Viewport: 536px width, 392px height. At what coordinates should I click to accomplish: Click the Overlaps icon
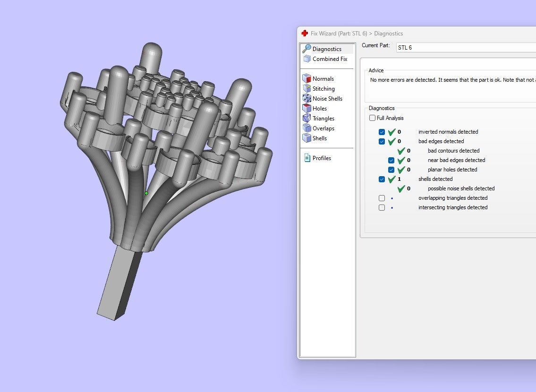306,128
